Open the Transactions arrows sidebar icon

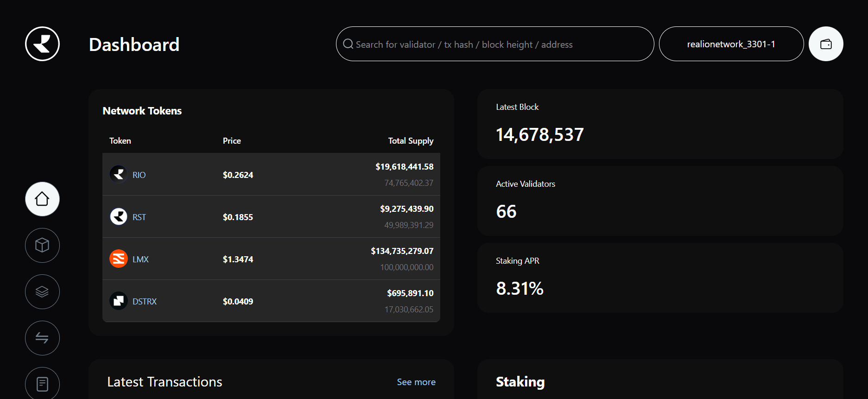(42, 338)
